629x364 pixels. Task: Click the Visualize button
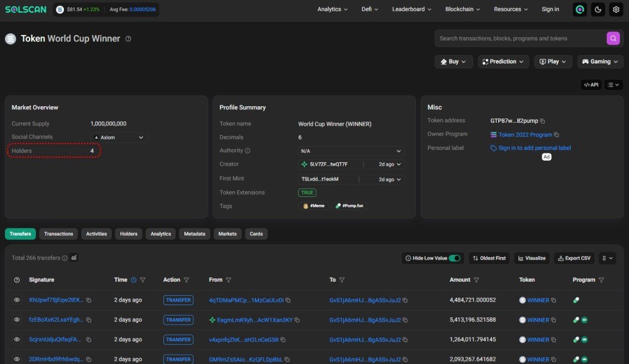pos(532,258)
